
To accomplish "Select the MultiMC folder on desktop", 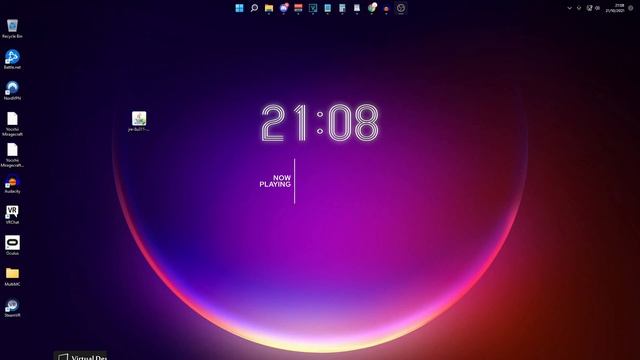I will [x=12, y=277].
